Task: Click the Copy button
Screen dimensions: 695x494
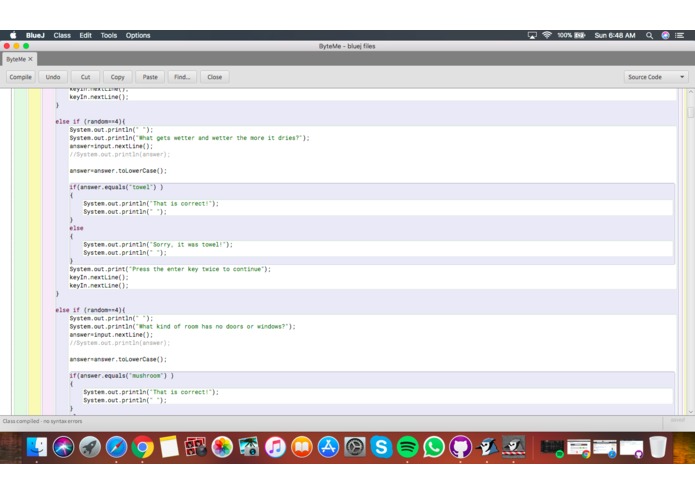Action: tap(117, 77)
